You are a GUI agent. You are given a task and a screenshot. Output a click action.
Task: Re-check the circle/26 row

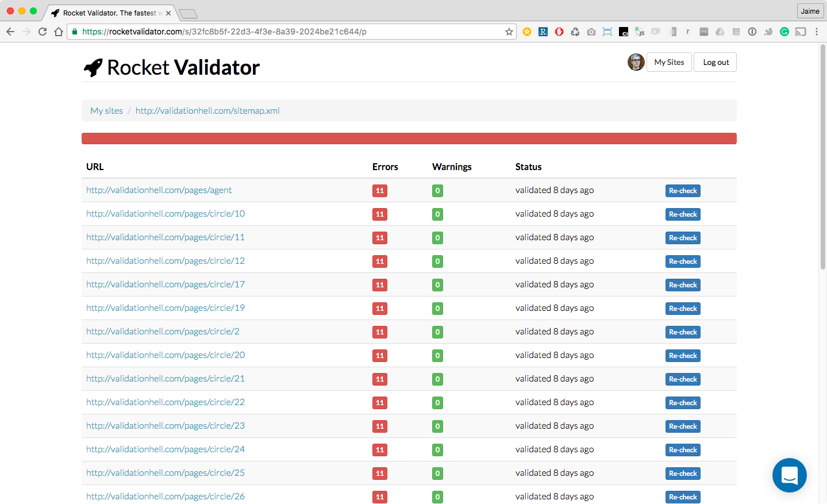pos(683,497)
